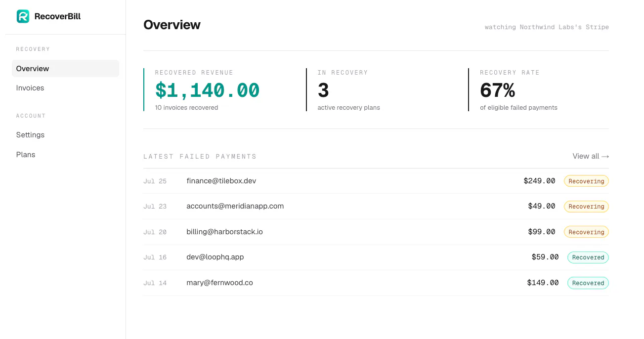Click the In Recovery label
644x339 pixels.
point(343,73)
